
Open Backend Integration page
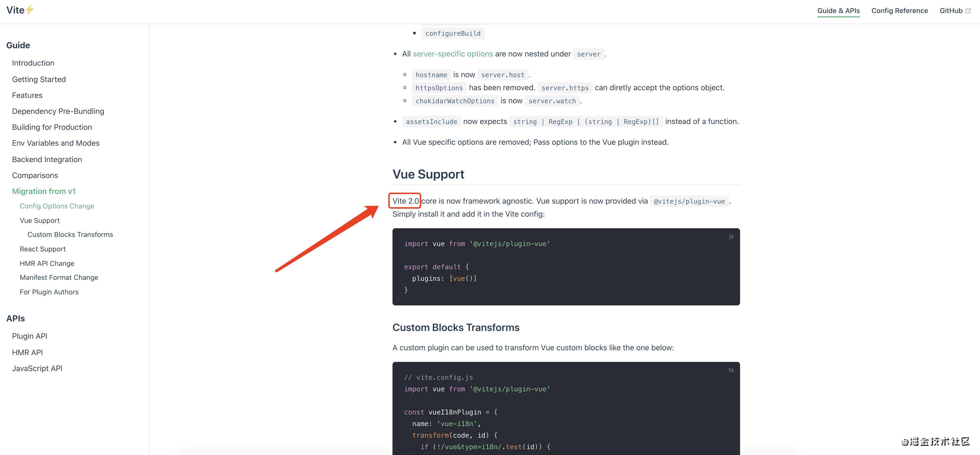pos(47,160)
